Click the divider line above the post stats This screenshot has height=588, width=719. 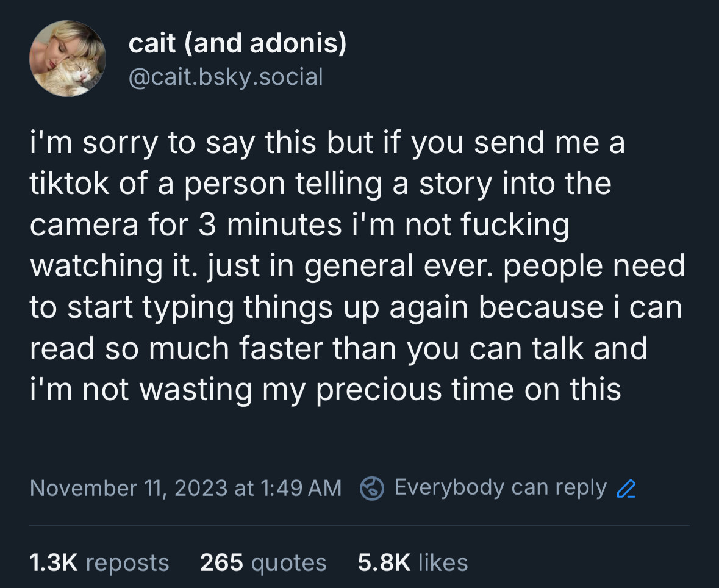click(359, 525)
